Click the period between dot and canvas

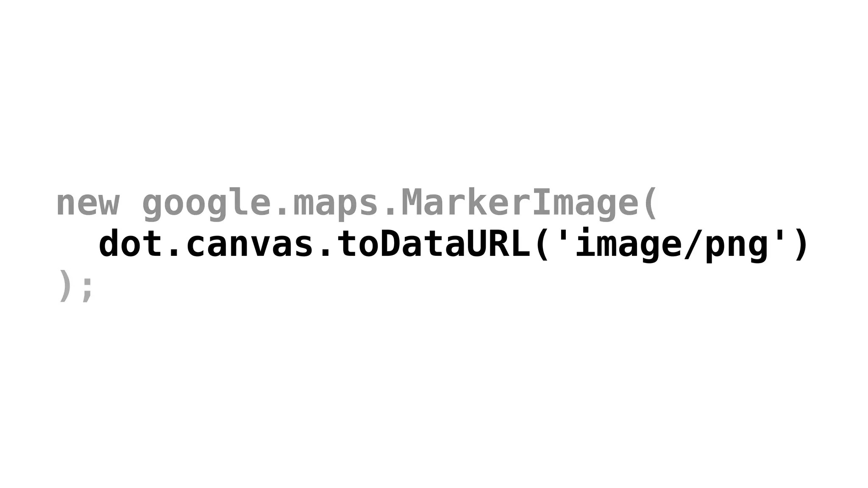point(174,252)
